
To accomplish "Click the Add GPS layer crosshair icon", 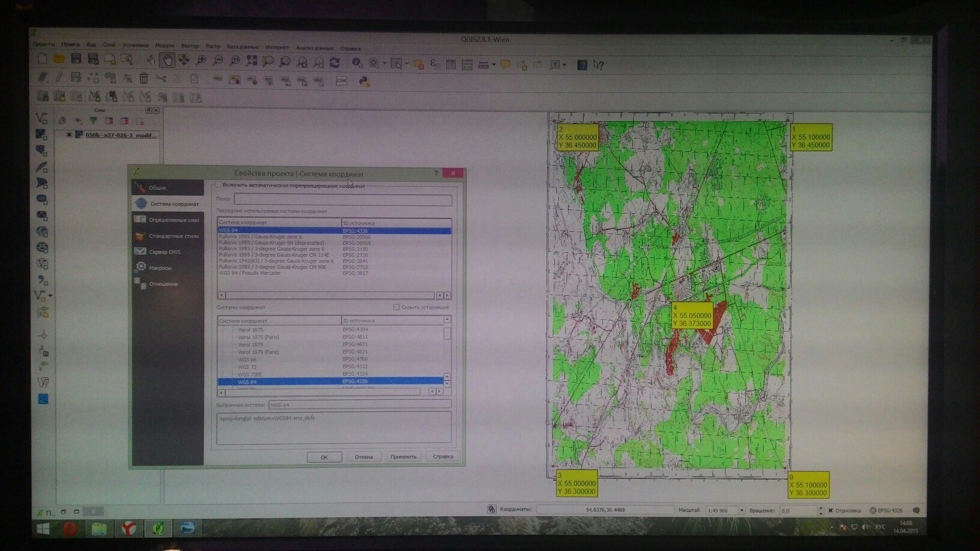I will click(x=43, y=334).
